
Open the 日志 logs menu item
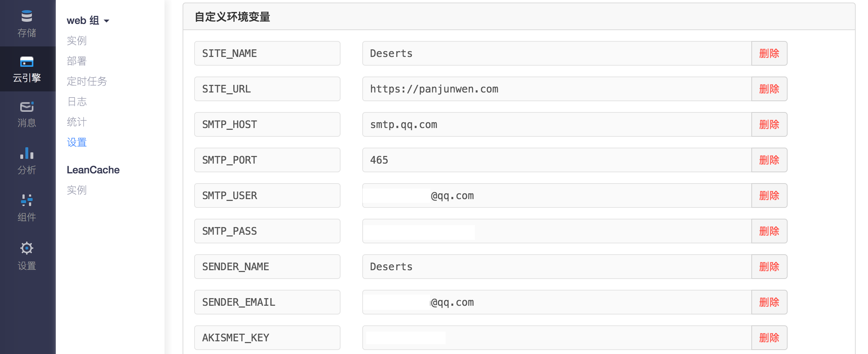tap(77, 102)
